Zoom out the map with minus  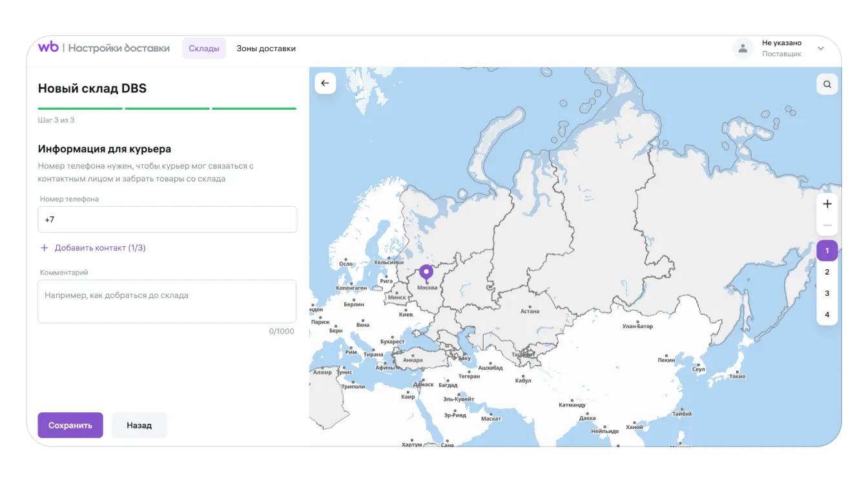(x=827, y=226)
